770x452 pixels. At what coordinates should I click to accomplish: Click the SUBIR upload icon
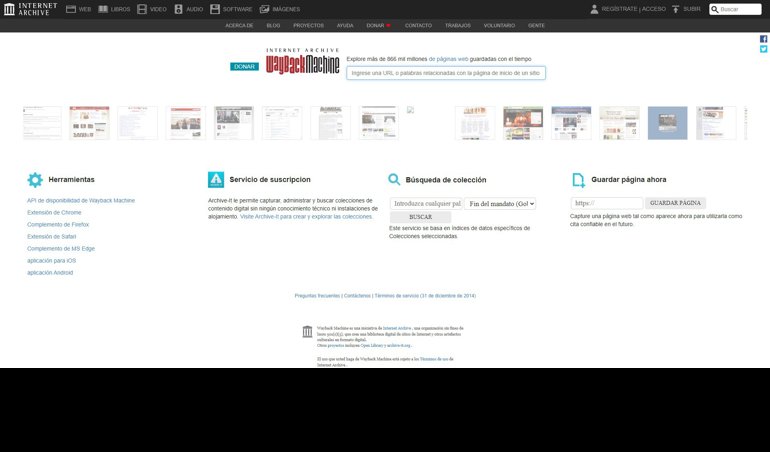[x=676, y=9]
